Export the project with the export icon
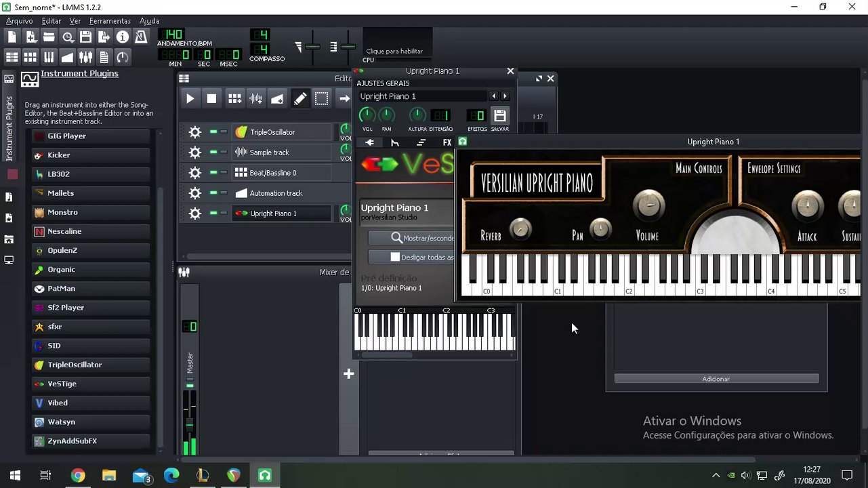 coord(104,37)
